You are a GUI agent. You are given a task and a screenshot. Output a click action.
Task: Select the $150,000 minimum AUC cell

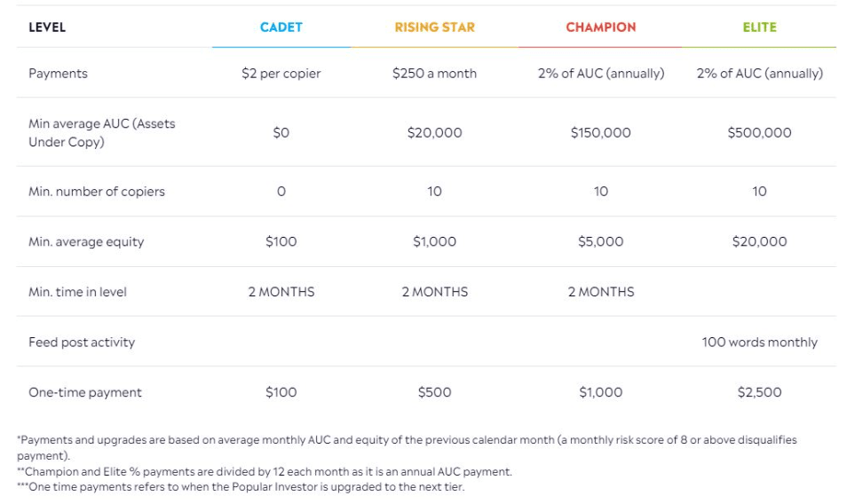click(x=600, y=132)
